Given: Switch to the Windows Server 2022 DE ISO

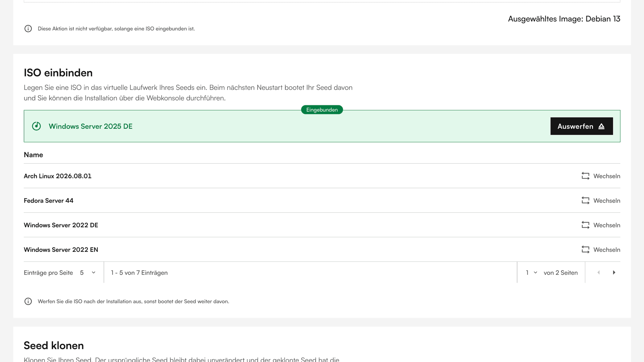Looking at the screenshot, I should pos(601,225).
